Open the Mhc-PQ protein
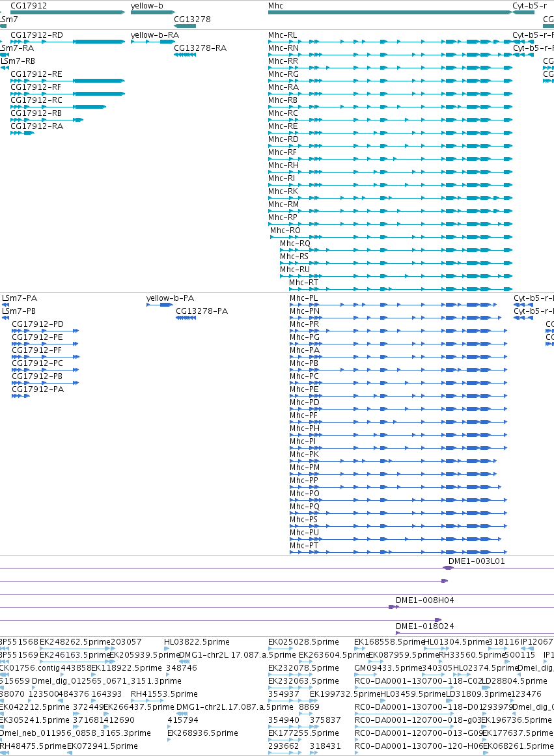The width and height of the screenshot is (554, 756). point(305,507)
